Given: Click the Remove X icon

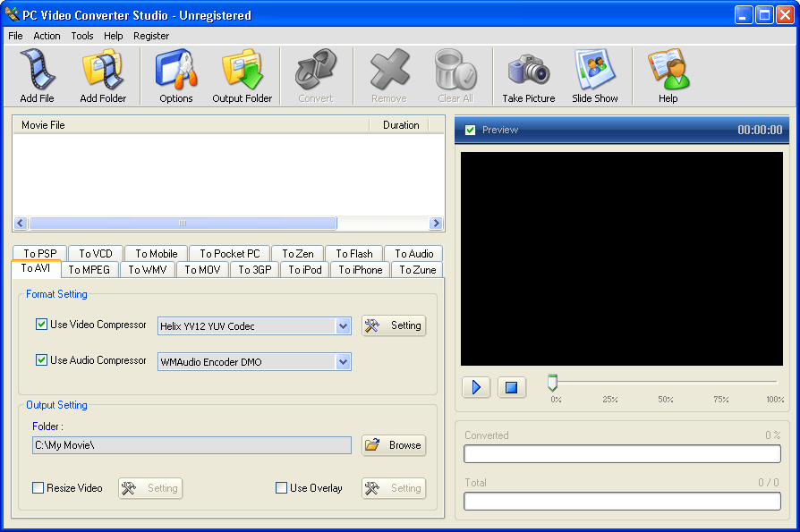Looking at the screenshot, I should tap(389, 70).
